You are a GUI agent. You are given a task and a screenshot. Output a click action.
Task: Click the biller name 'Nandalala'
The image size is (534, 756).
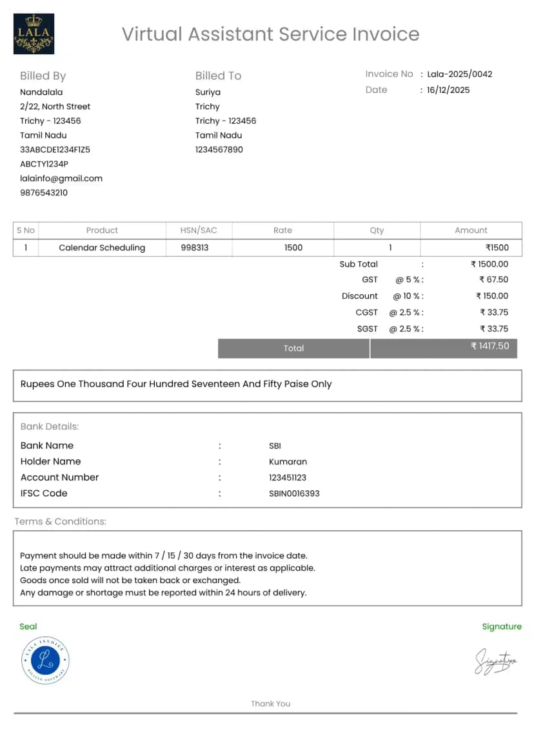(x=41, y=92)
